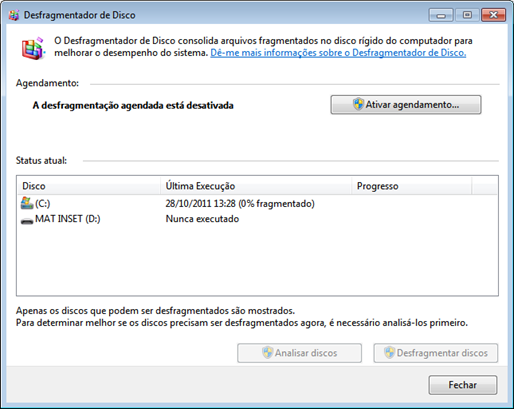Select the Windows drive (C:) icon

[x=27, y=203]
